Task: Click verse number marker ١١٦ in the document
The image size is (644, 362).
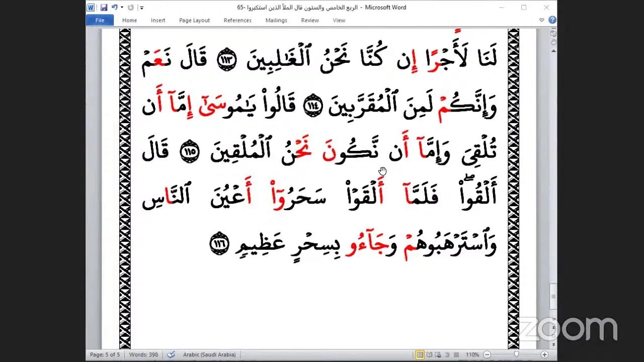Action: point(219,244)
